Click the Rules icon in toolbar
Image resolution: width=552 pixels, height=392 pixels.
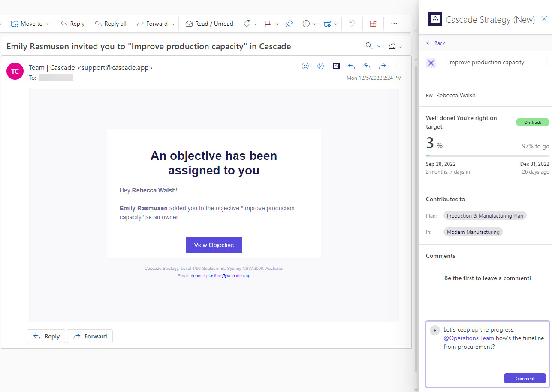coord(327,24)
